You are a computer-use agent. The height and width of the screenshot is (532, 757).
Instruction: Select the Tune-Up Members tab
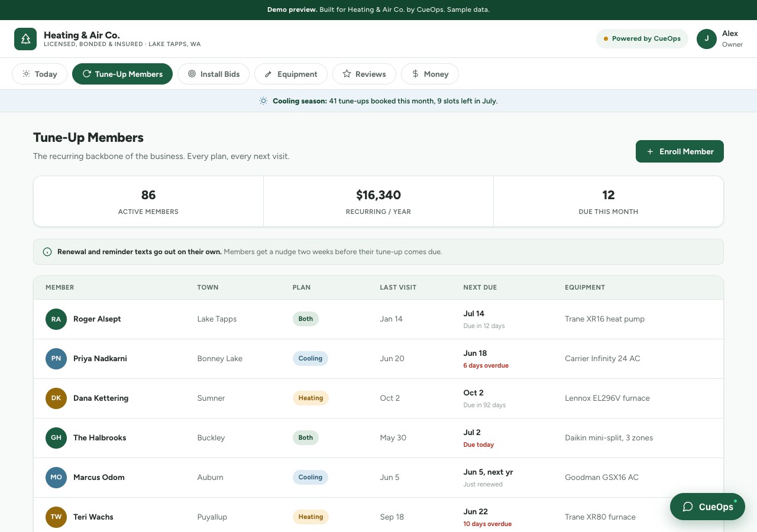[122, 74]
